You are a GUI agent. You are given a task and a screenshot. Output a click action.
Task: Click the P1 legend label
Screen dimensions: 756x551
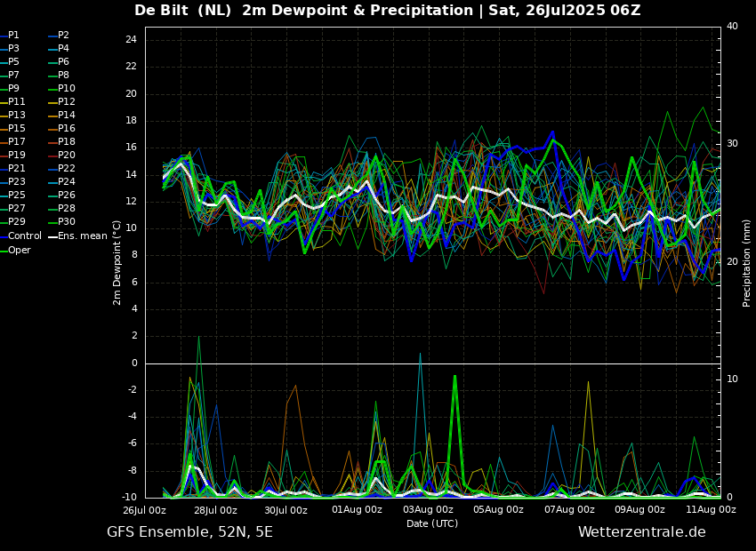coord(13,36)
